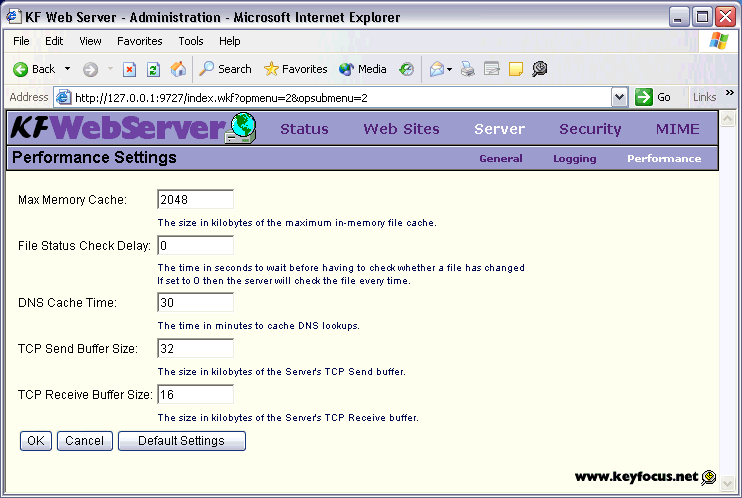Viewport: 742px width, 498px height.
Task: Expand the Links toolbar chevron
Action: [729, 92]
